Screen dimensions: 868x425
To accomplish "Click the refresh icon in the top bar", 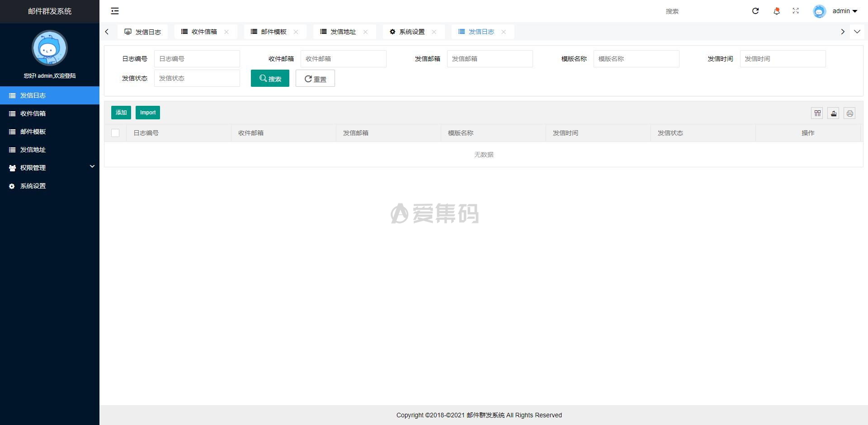I will pyautogui.click(x=755, y=11).
